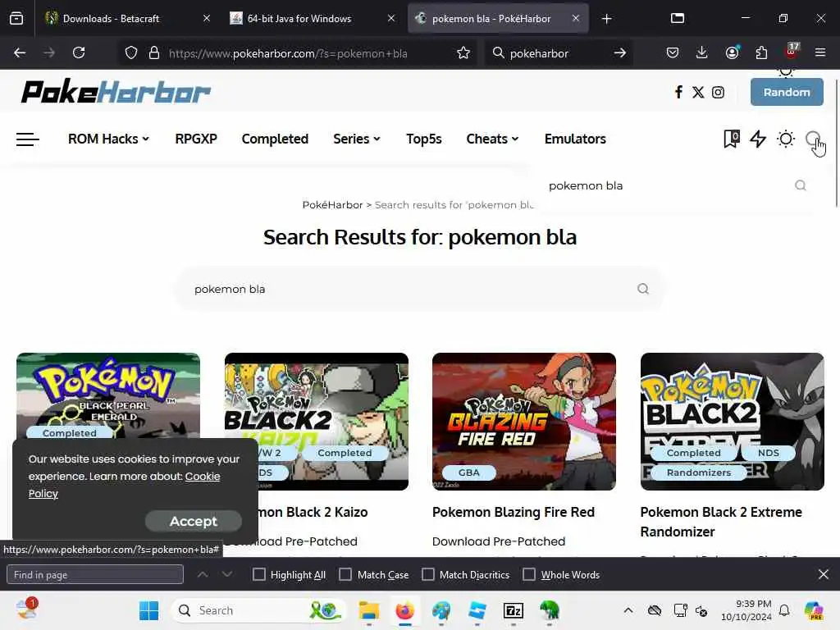Image resolution: width=840 pixels, height=630 pixels.
Task: Open Pokemon Blazing Fire Red thumbnail
Action: click(x=524, y=421)
